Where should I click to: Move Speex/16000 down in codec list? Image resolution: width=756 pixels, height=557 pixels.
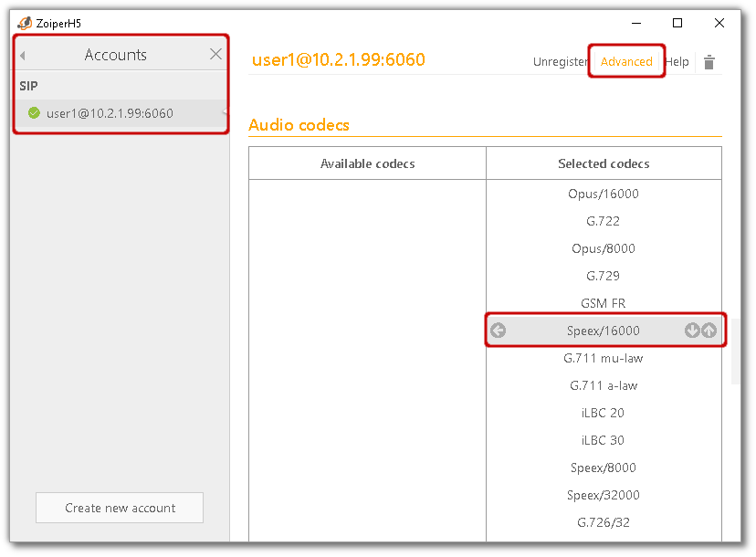click(x=692, y=331)
